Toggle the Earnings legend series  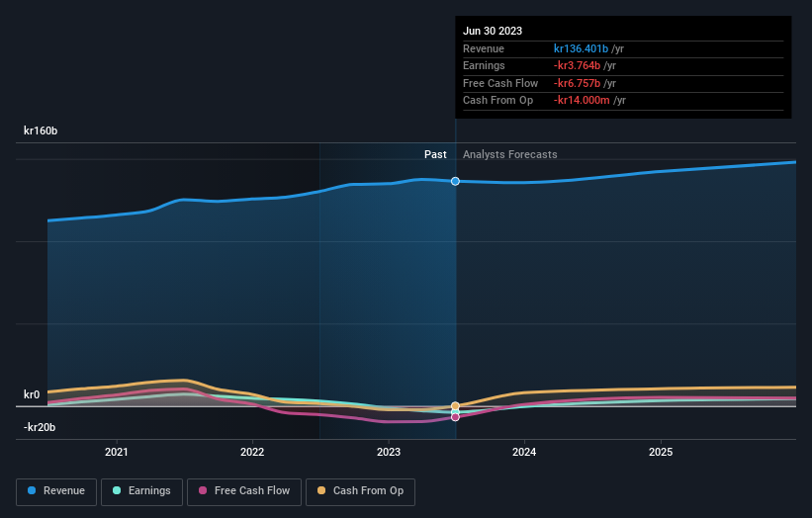pyautogui.click(x=141, y=491)
